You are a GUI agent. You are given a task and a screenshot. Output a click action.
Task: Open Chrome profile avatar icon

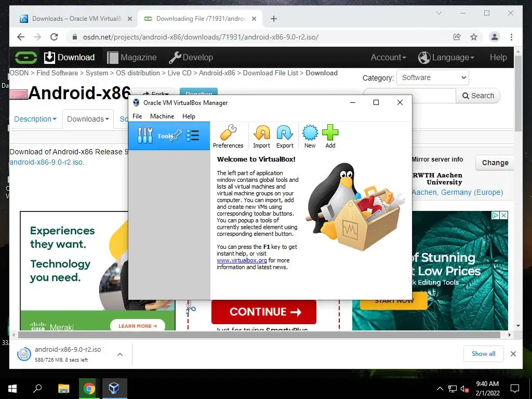point(495,37)
